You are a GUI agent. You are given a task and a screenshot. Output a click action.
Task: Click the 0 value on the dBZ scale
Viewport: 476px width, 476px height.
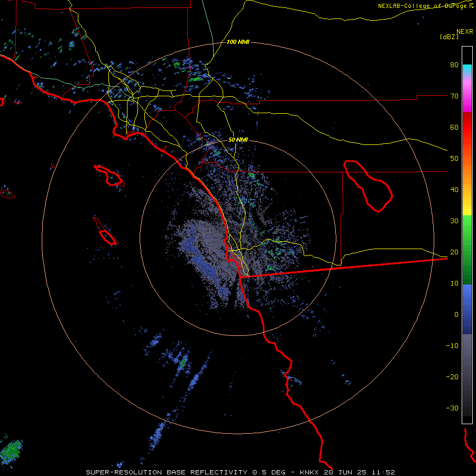pyautogui.click(x=456, y=315)
